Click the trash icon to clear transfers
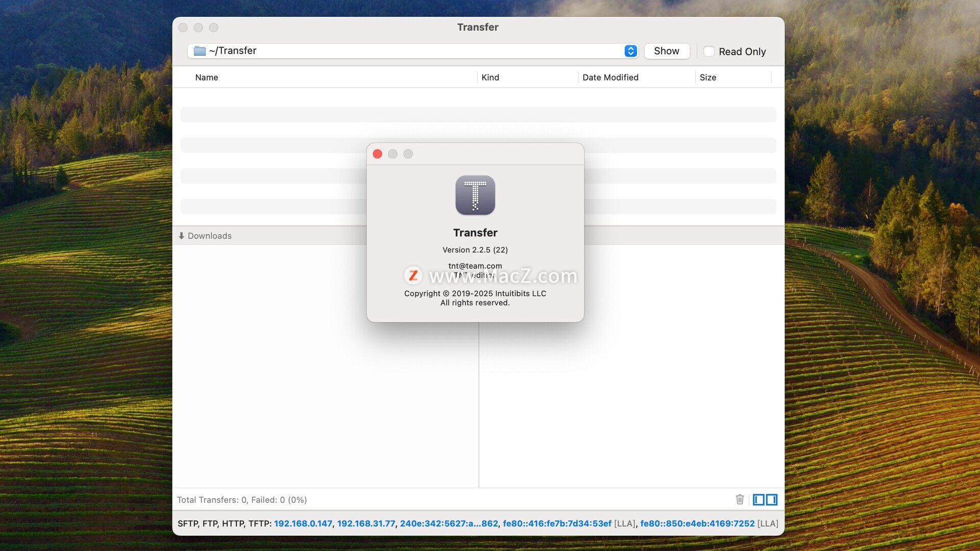 (740, 499)
